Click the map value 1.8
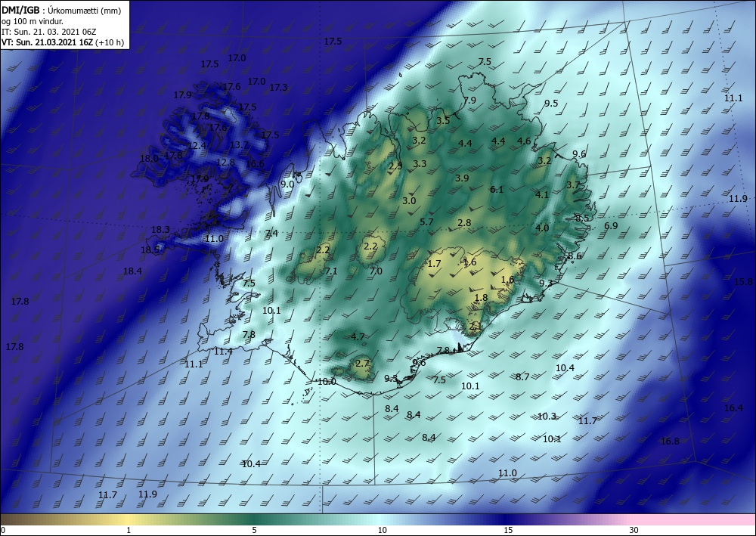The width and height of the screenshot is (756, 536). [x=481, y=297]
